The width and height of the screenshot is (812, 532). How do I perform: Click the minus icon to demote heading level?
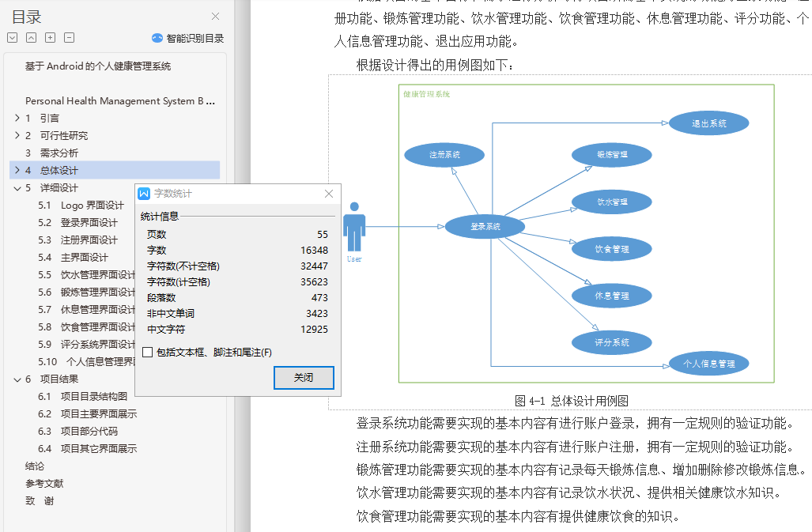point(69,38)
